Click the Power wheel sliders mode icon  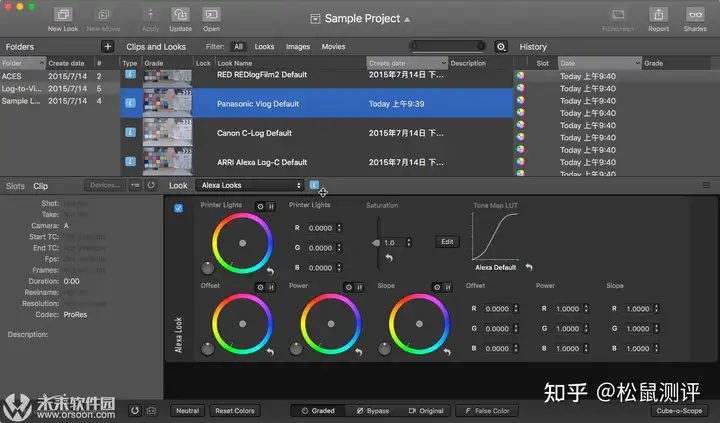tap(360, 287)
